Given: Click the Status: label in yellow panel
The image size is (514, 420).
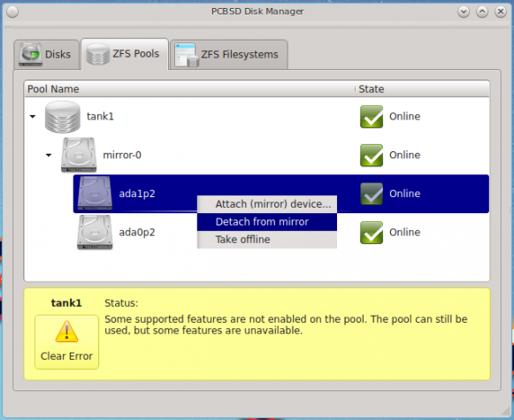Looking at the screenshot, I should (121, 303).
